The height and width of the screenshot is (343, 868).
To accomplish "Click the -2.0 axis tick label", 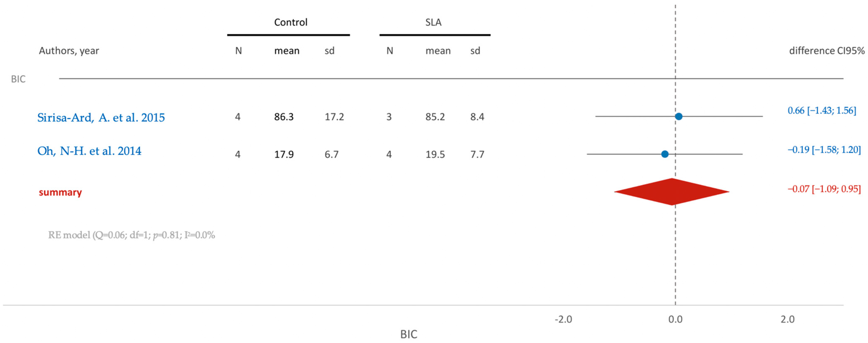I will point(563,319).
